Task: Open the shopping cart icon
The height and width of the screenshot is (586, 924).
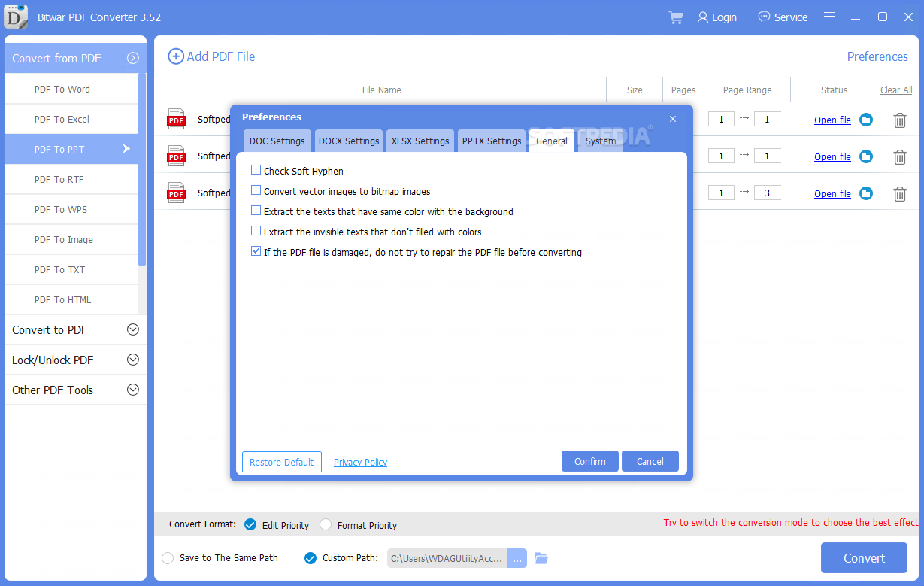Action: 675,17
